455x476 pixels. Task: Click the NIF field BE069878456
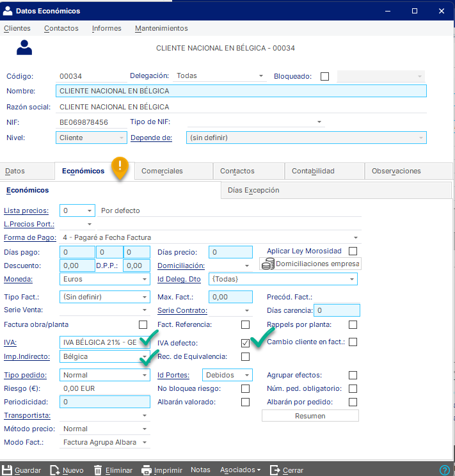(x=92, y=122)
